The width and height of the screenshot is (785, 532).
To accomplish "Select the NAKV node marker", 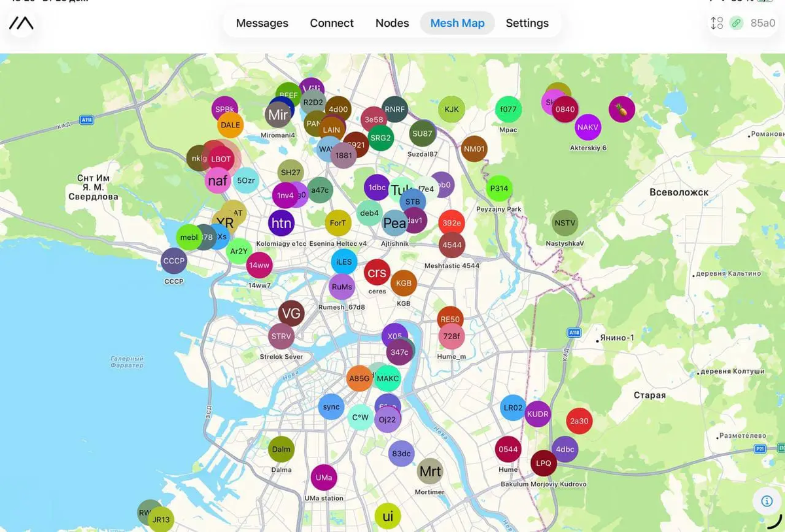I will (587, 127).
